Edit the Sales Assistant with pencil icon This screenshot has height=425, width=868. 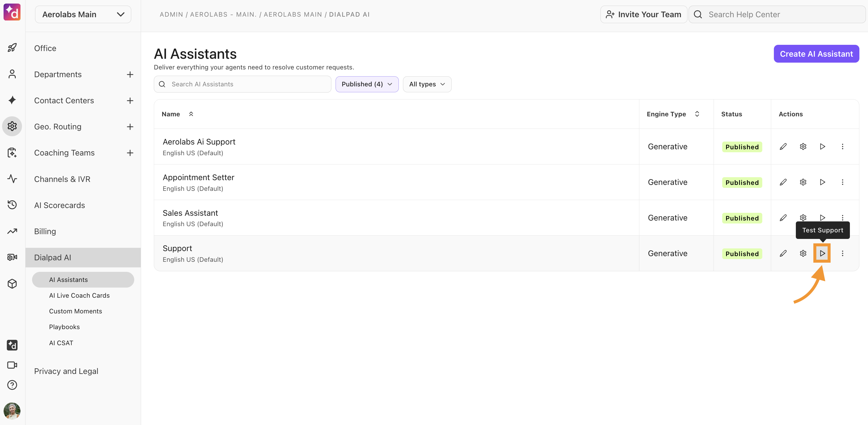pyautogui.click(x=783, y=218)
